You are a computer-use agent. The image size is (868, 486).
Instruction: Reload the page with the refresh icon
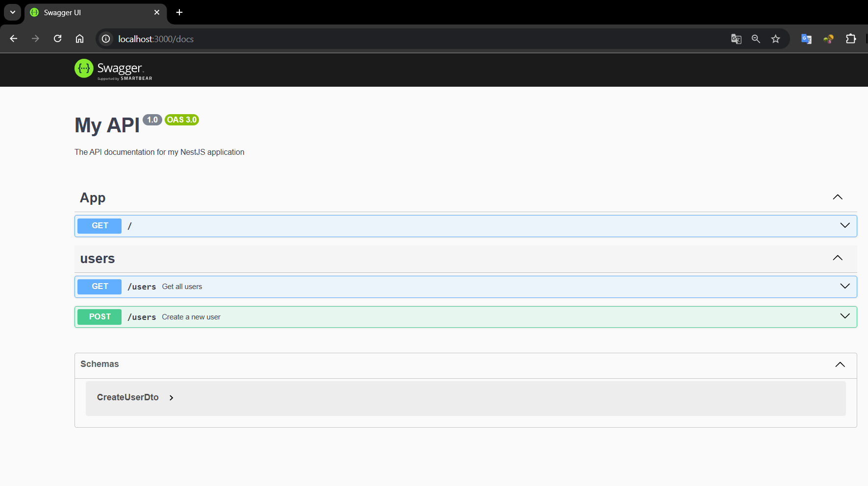coord(57,39)
